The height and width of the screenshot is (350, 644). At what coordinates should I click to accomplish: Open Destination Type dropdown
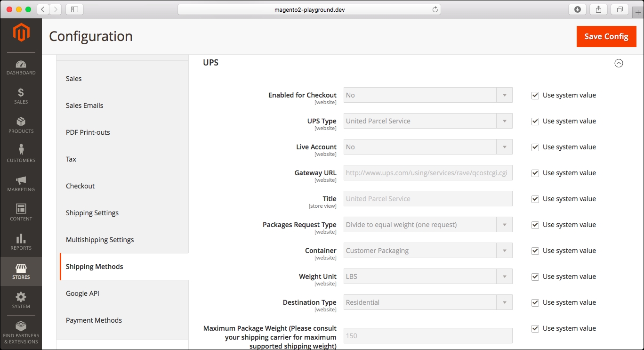coord(428,302)
